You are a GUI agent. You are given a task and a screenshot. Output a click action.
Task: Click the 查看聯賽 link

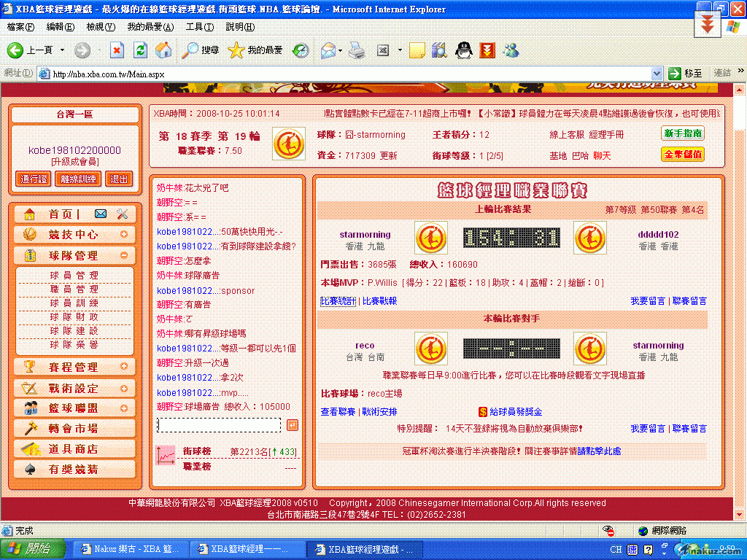pos(338,412)
